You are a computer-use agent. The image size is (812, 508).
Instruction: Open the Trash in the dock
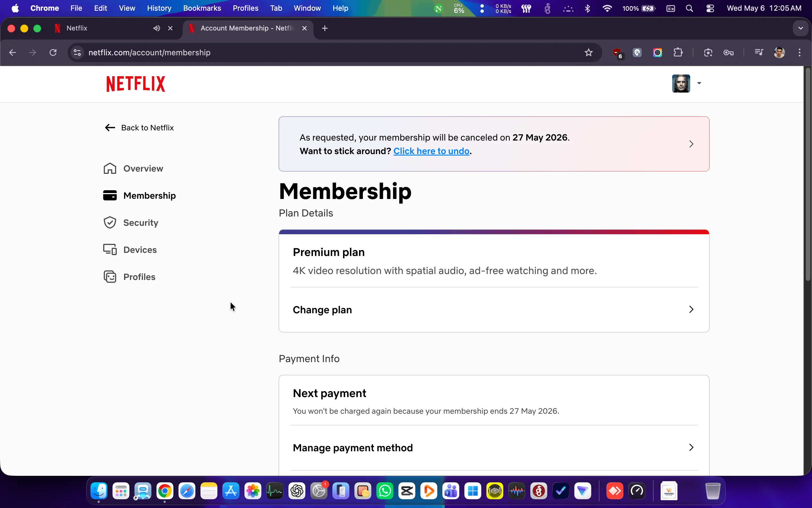click(713, 491)
